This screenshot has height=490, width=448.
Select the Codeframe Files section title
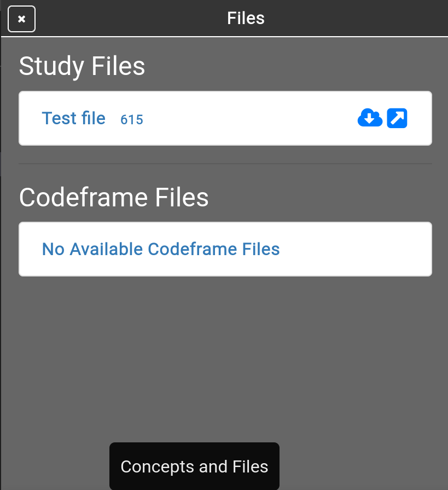point(114,197)
